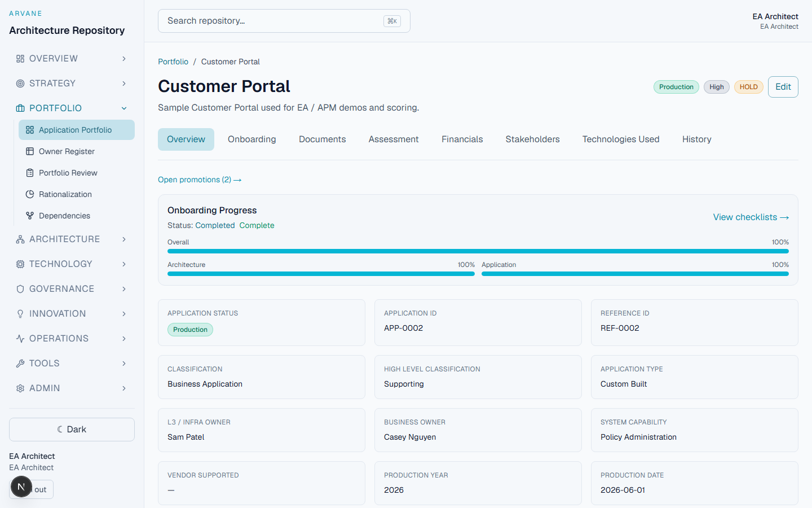Click the Portfolio Review clipboard icon
Image resolution: width=812 pixels, height=508 pixels.
30,173
